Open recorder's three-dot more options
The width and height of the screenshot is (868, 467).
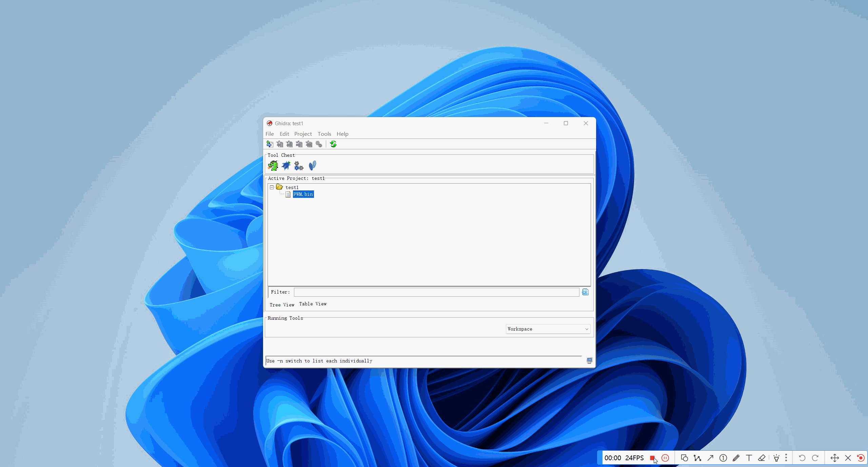(786, 458)
